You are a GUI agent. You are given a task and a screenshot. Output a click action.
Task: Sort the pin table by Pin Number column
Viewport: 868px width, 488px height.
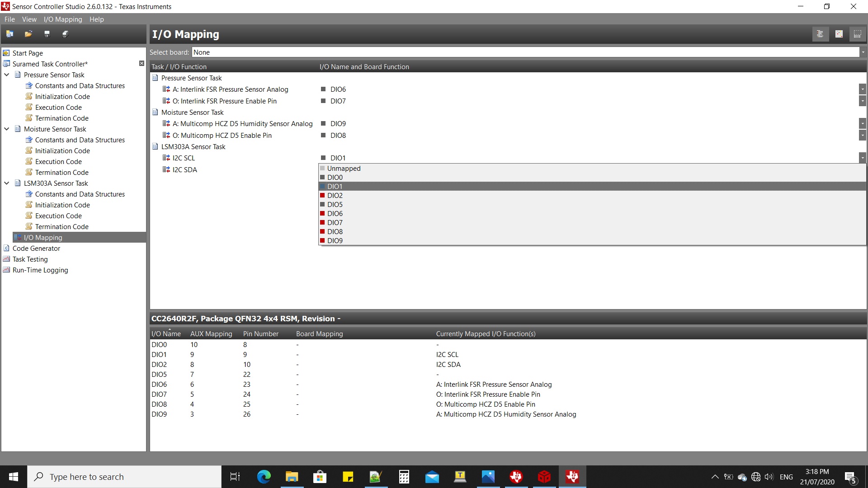[260, 334]
